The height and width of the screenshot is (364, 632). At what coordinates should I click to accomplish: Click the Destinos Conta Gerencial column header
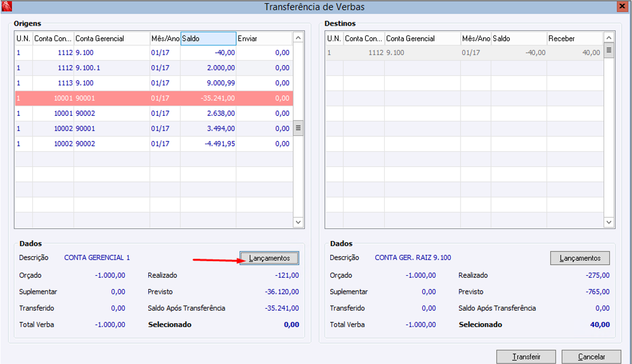(422, 39)
